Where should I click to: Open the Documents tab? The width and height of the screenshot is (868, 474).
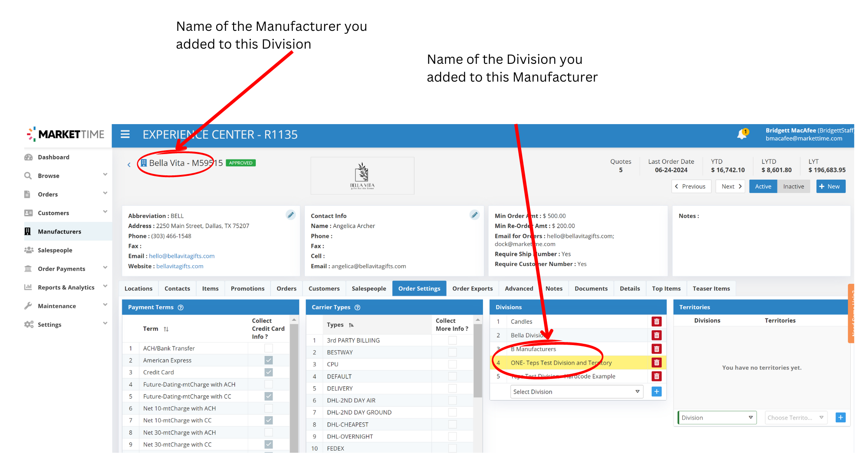point(591,289)
